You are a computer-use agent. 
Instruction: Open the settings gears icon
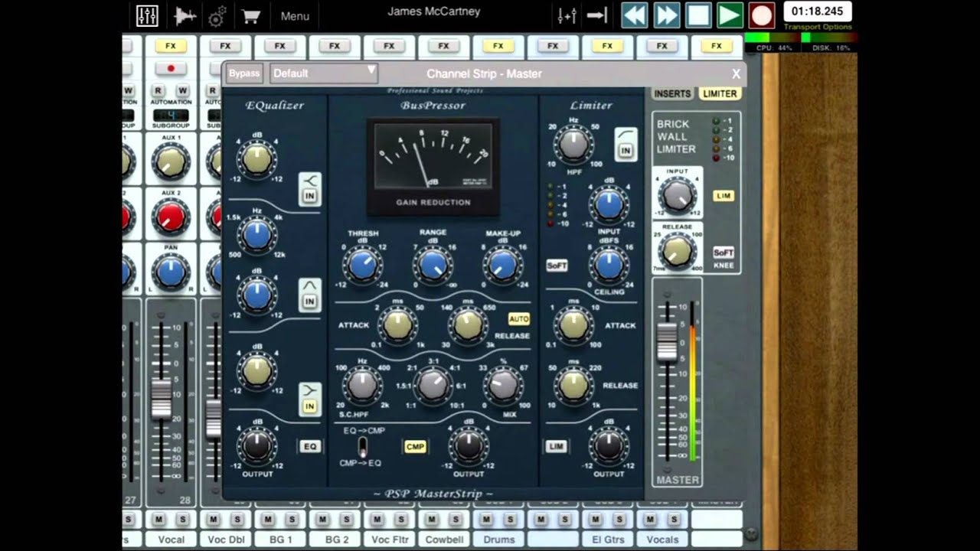coord(217,16)
